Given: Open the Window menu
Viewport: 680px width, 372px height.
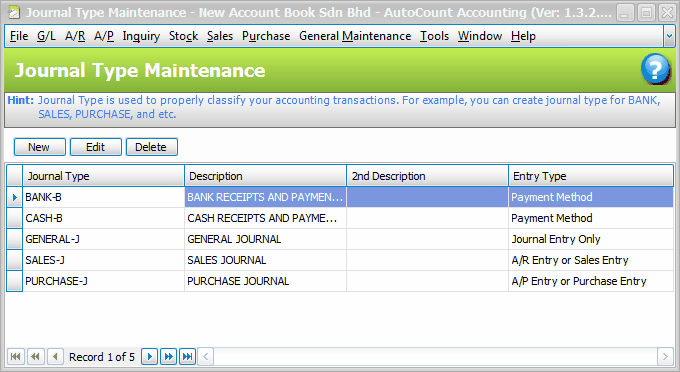Looking at the screenshot, I should (480, 36).
